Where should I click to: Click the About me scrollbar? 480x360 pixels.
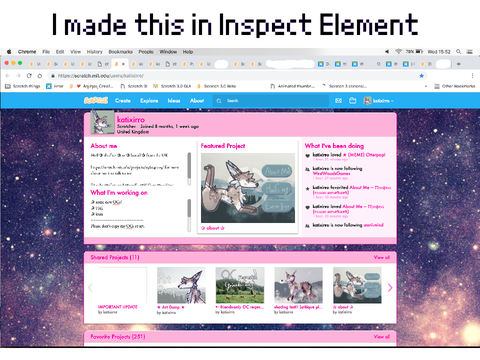[189, 169]
